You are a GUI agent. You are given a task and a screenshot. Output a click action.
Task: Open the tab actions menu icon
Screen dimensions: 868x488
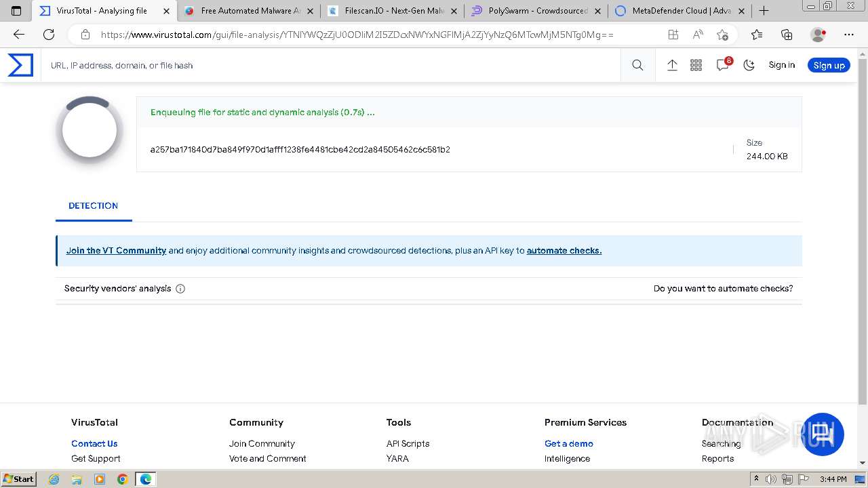point(16,11)
